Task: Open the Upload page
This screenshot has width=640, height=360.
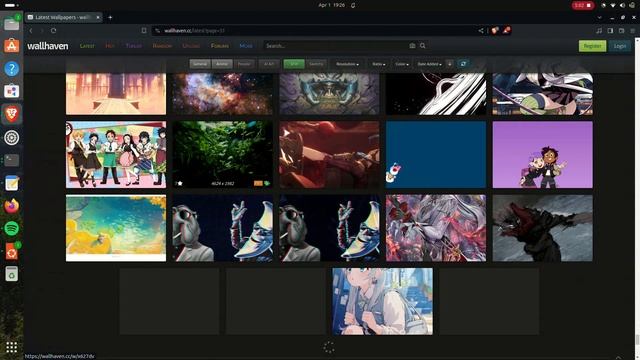Action: [191, 46]
